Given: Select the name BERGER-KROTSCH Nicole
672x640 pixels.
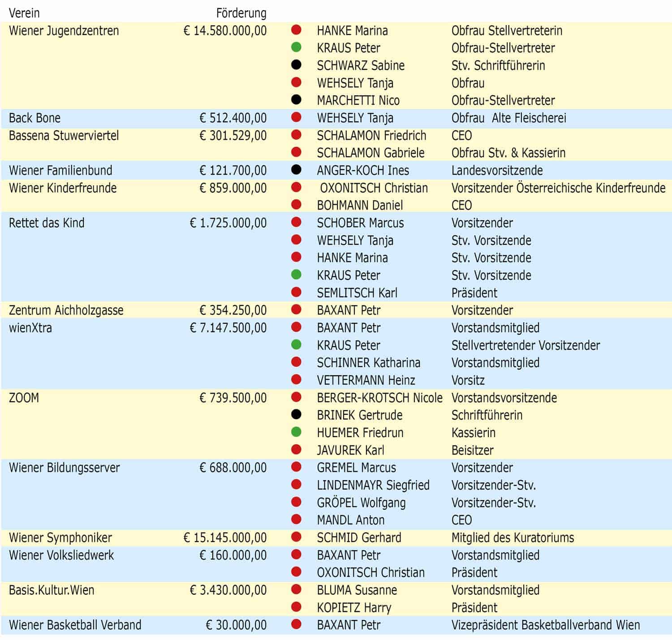Looking at the screenshot, I should click(379, 398).
